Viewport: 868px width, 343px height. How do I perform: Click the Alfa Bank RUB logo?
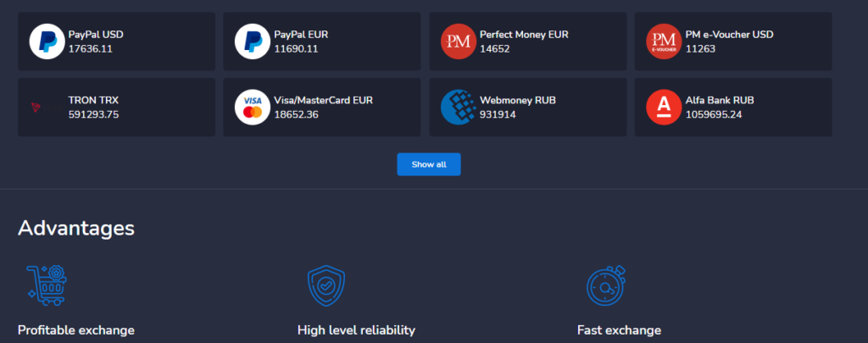(x=664, y=108)
